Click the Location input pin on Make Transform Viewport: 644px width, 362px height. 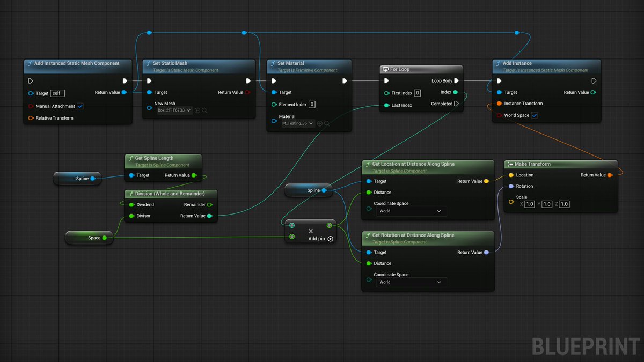(x=511, y=175)
